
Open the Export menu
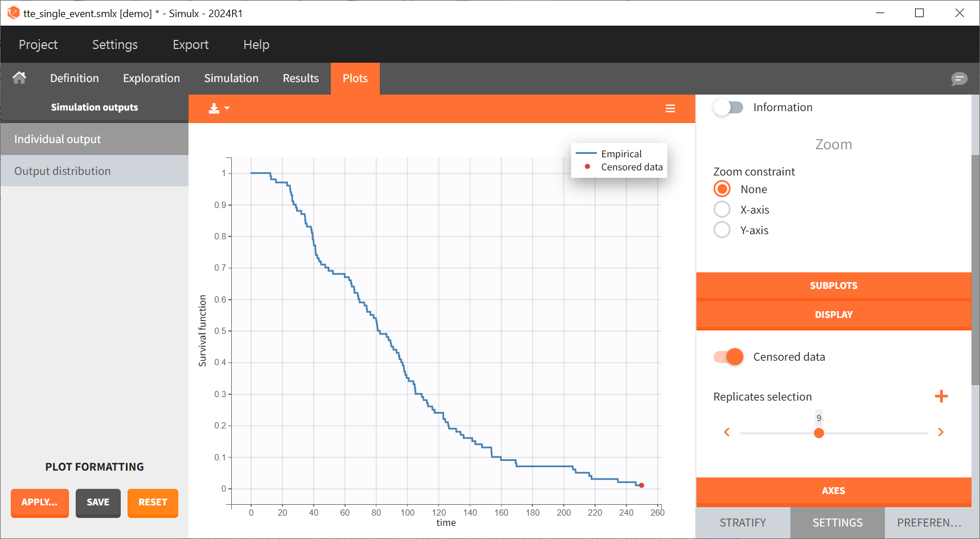(x=190, y=44)
